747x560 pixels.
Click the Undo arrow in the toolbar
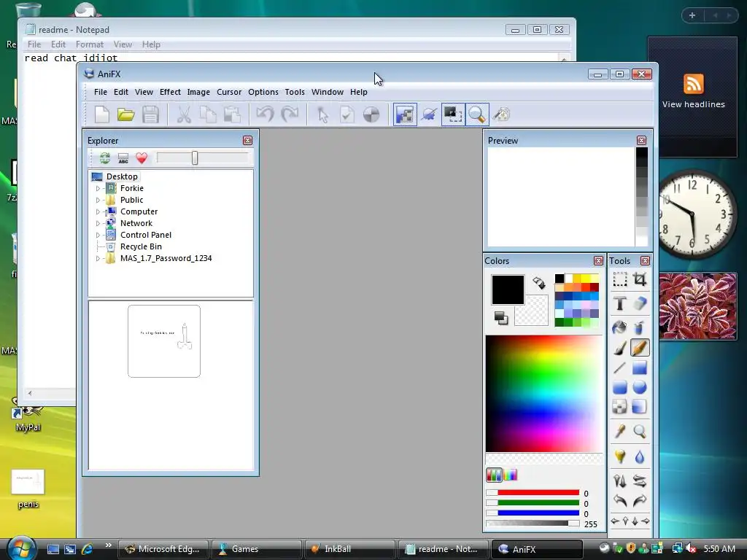pos(265,114)
